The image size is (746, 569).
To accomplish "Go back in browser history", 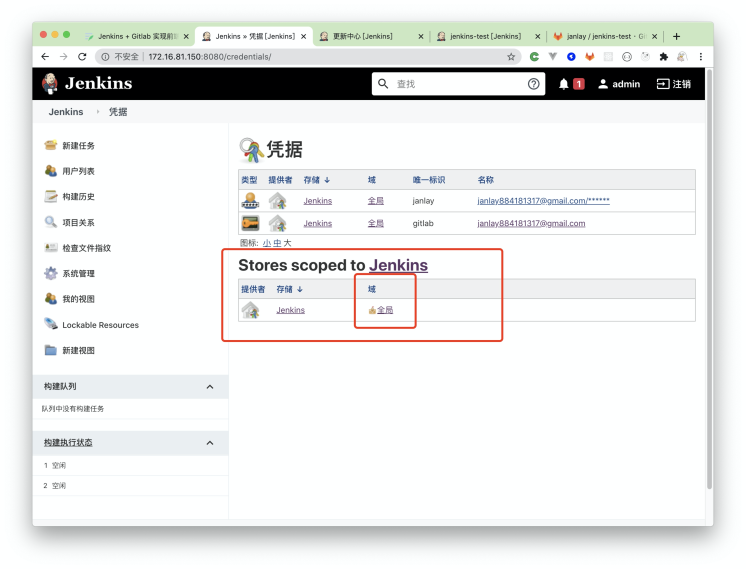I will pos(45,57).
